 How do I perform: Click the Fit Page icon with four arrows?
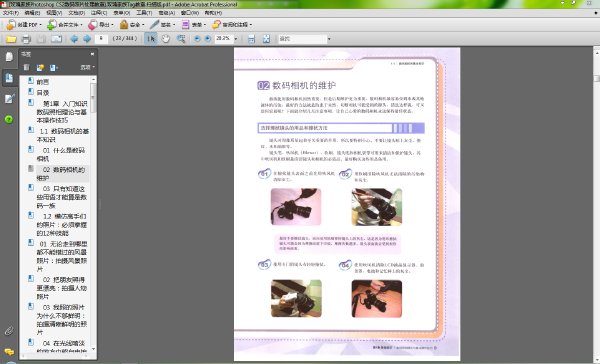(266, 39)
